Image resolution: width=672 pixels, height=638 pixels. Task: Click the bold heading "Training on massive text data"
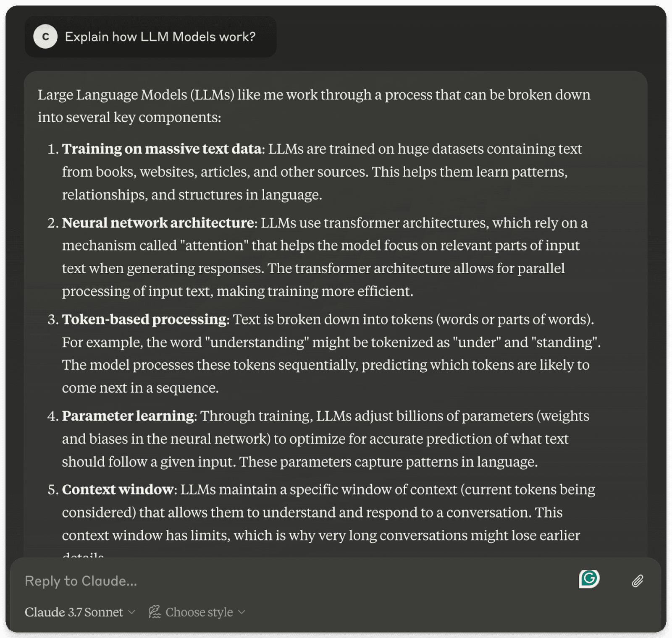(162, 149)
